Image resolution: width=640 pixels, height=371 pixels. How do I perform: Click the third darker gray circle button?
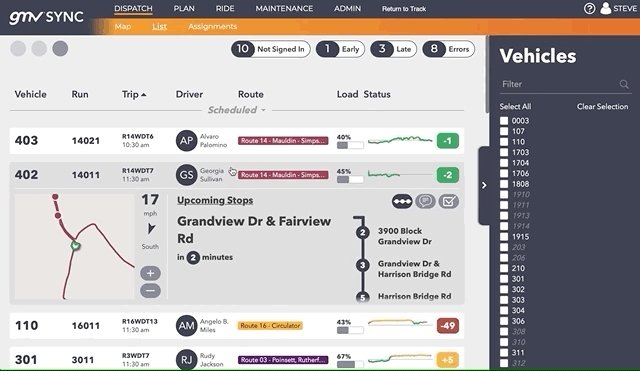point(60,49)
